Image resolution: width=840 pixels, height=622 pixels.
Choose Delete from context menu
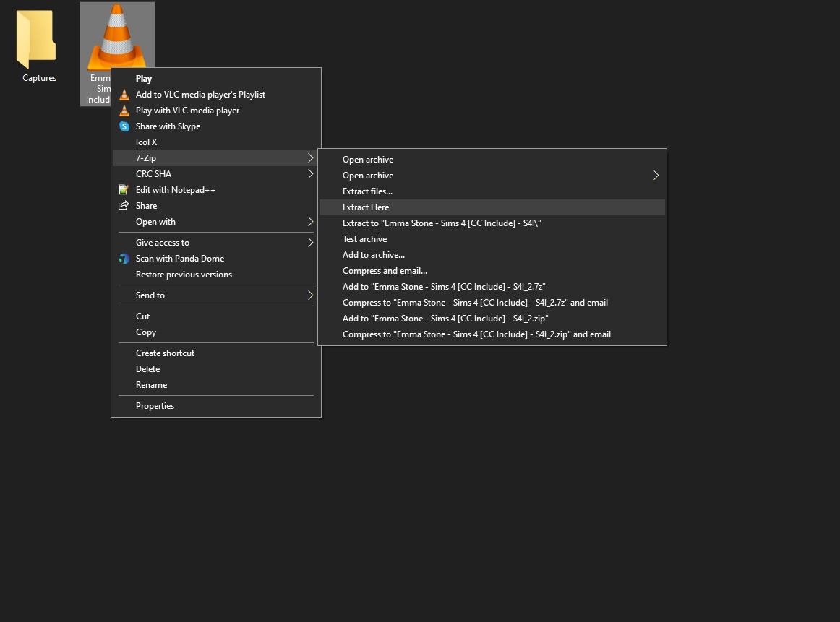pos(216,369)
